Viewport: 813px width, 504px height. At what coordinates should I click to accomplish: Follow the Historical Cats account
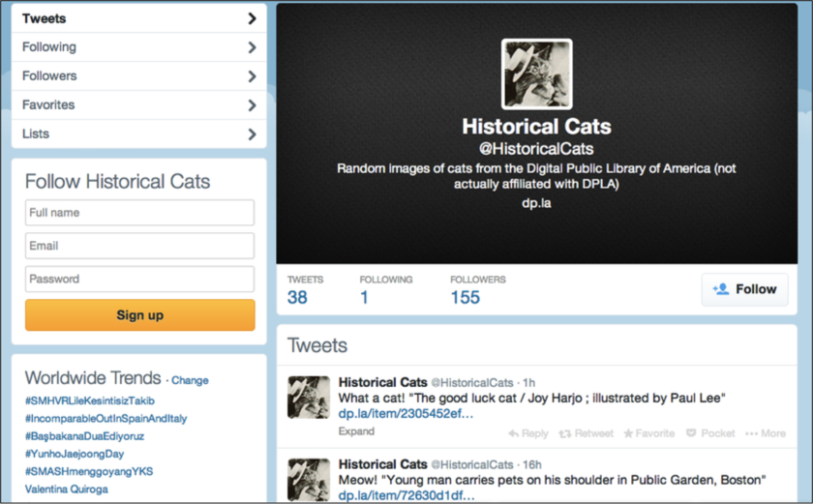click(744, 289)
